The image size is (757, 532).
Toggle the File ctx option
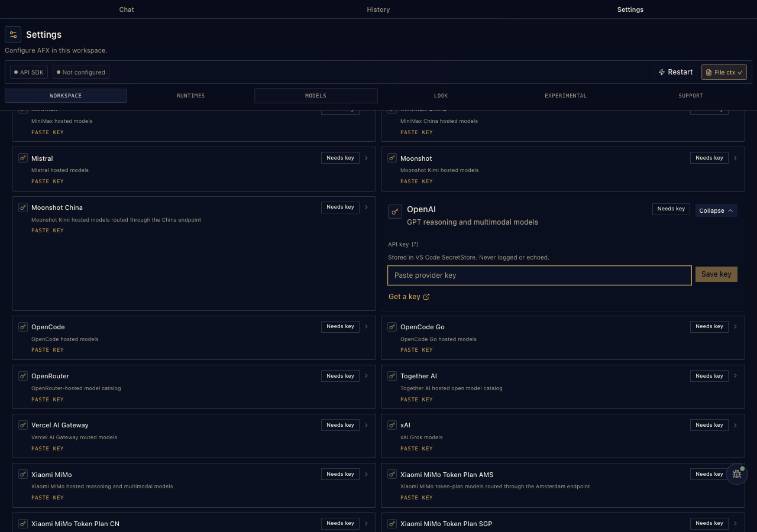724,72
